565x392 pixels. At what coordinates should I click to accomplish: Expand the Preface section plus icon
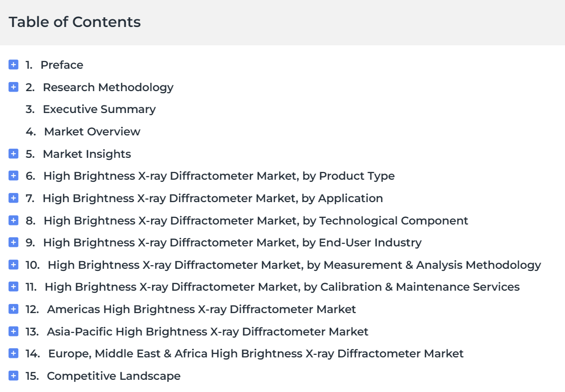[13, 65]
